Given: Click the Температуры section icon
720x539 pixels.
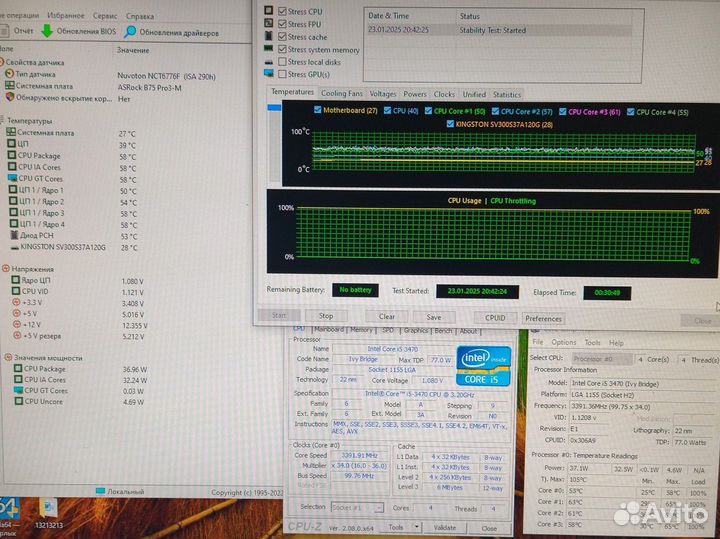Looking at the screenshot, I should pos(2,121).
